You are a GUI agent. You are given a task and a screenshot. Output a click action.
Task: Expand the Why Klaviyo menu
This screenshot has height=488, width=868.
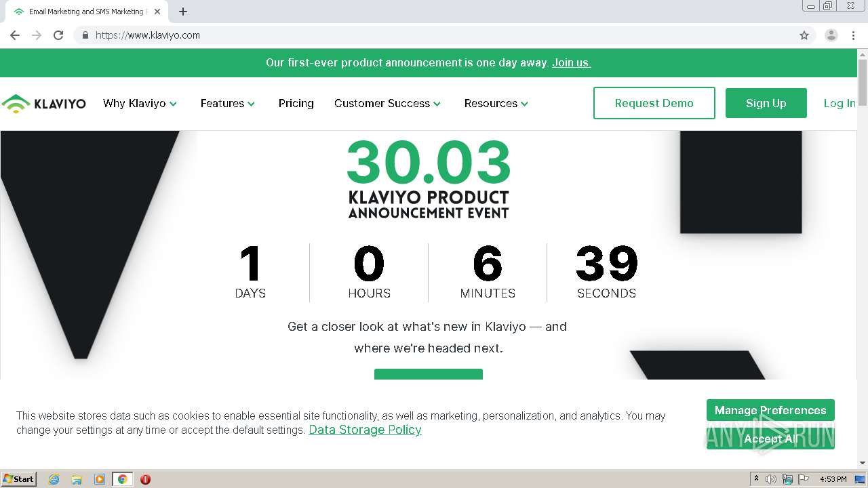[140, 104]
